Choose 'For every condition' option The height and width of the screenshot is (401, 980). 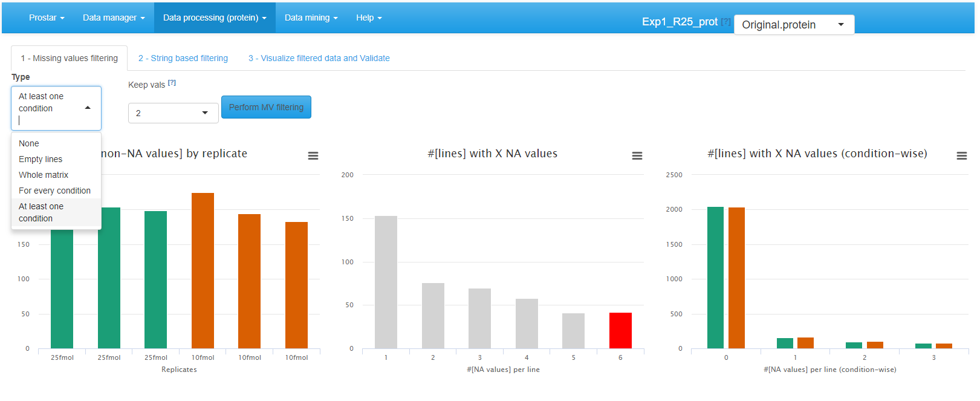56,191
